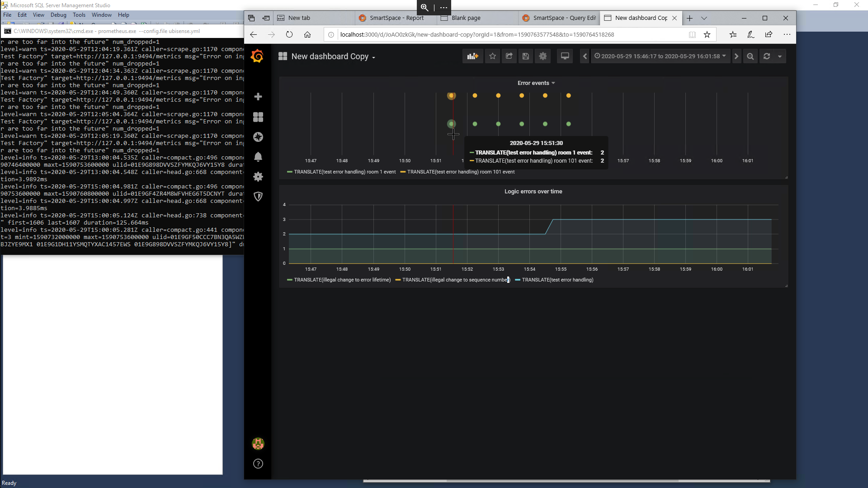Open the New dashboard Copy title dropdown

pyautogui.click(x=333, y=56)
